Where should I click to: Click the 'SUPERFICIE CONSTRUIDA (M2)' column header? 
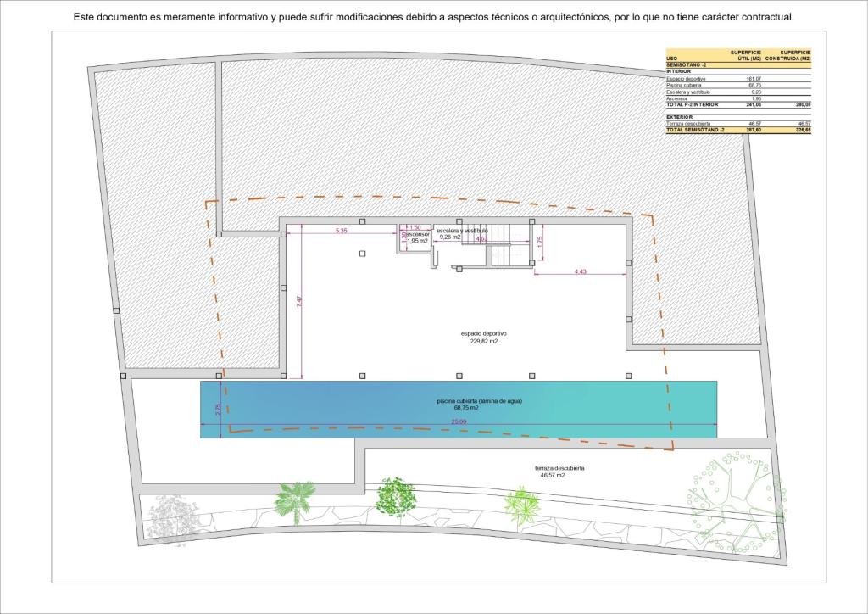point(787,55)
